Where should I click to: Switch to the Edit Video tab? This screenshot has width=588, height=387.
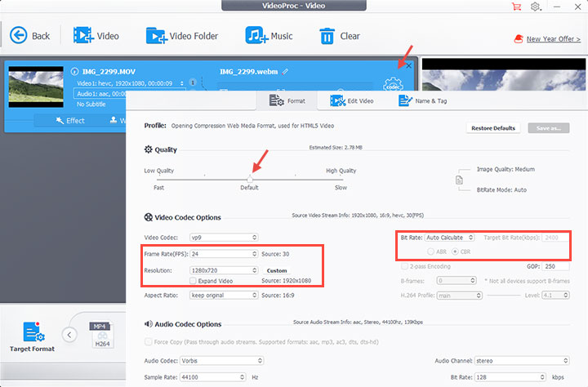point(352,100)
